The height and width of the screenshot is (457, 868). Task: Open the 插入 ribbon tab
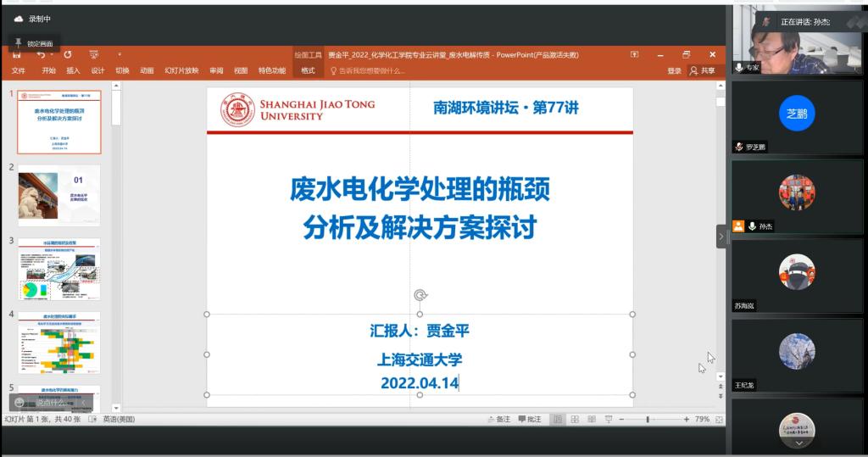pyautogui.click(x=73, y=70)
